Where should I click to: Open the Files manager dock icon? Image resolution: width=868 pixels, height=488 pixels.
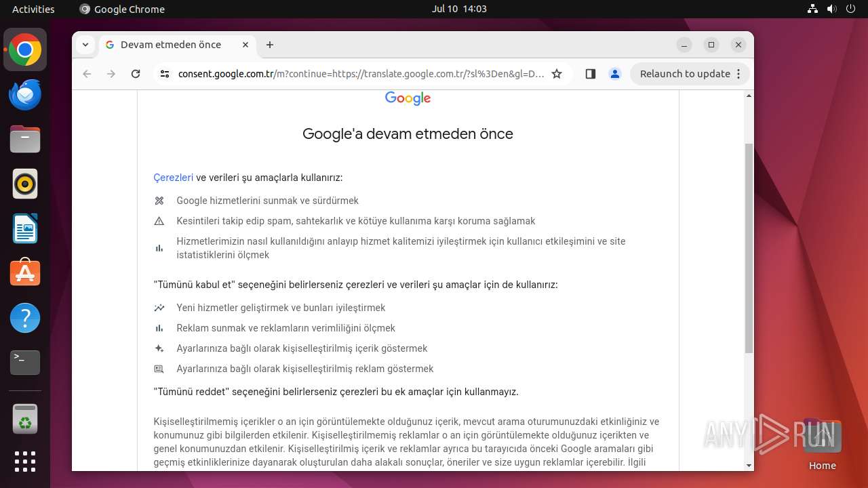[x=25, y=140]
